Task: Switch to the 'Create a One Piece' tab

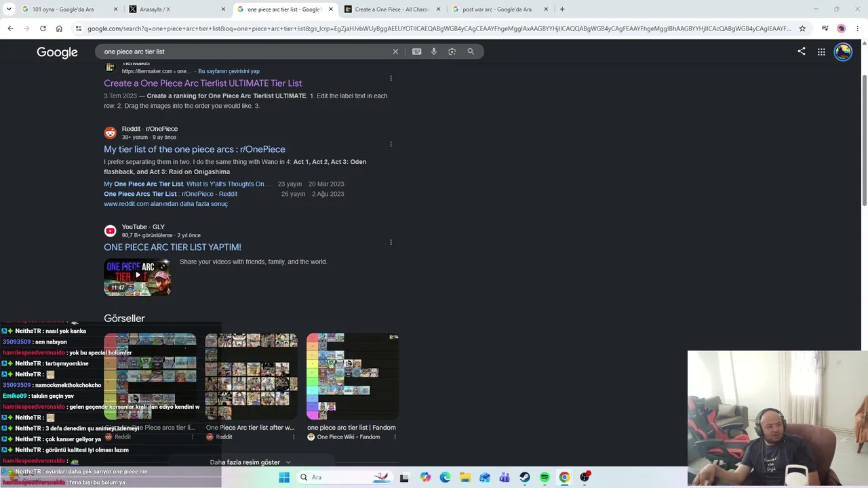Action: 392,9
